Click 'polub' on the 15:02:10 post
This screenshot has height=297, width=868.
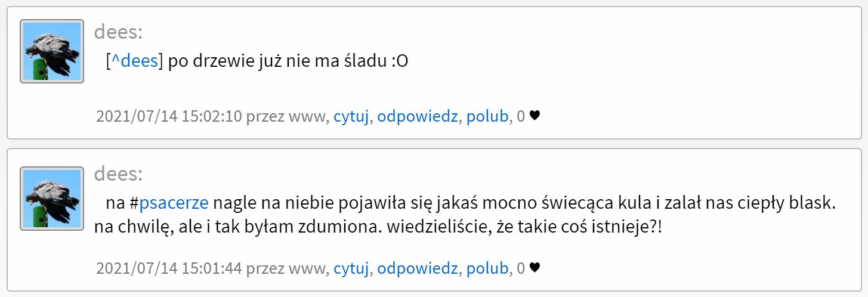coord(487,116)
